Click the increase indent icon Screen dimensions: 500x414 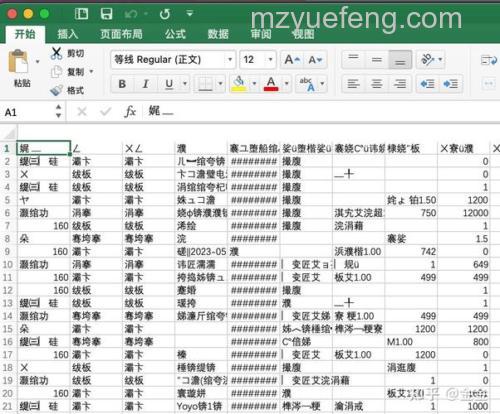pyautogui.click(x=450, y=84)
